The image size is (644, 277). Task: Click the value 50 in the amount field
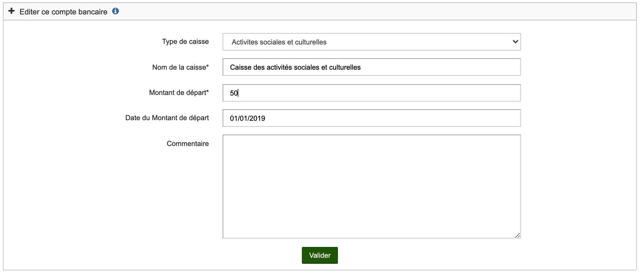[233, 93]
